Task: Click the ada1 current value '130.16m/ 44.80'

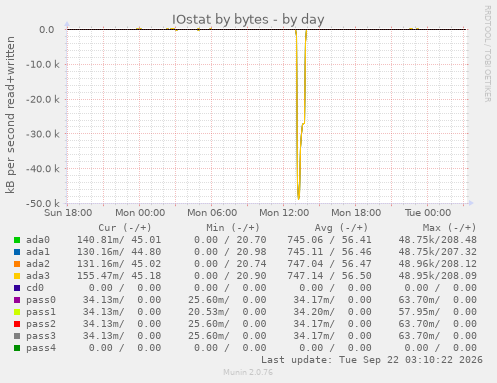Action: click(119, 252)
